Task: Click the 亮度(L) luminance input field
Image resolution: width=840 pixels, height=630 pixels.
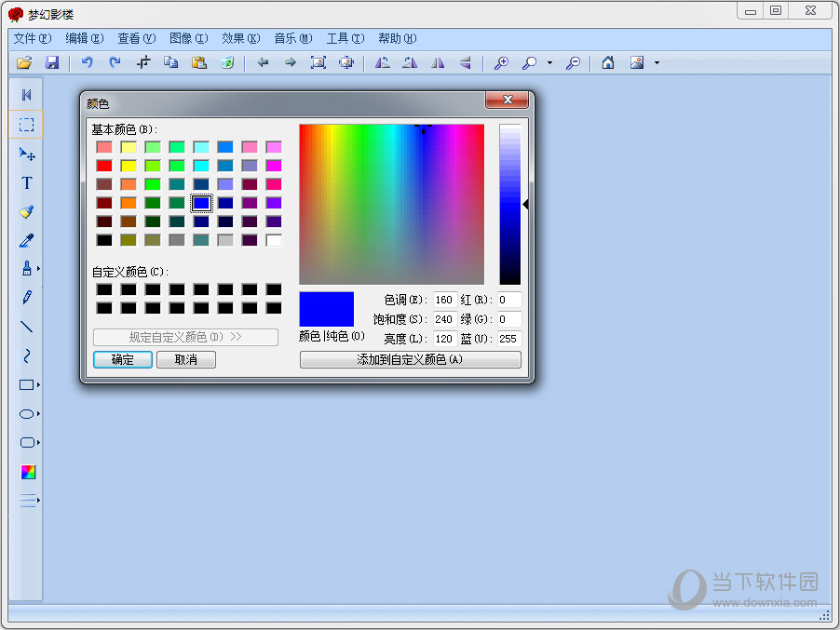Action: [x=444, y=339]
